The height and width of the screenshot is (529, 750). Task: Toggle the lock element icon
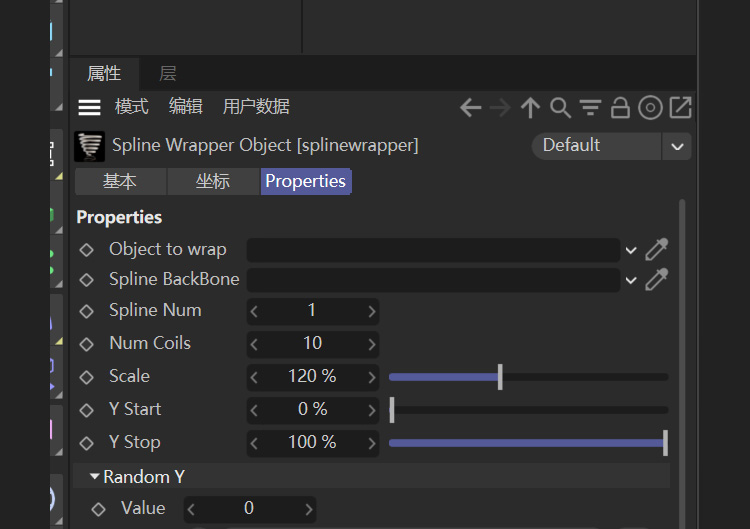620,108
